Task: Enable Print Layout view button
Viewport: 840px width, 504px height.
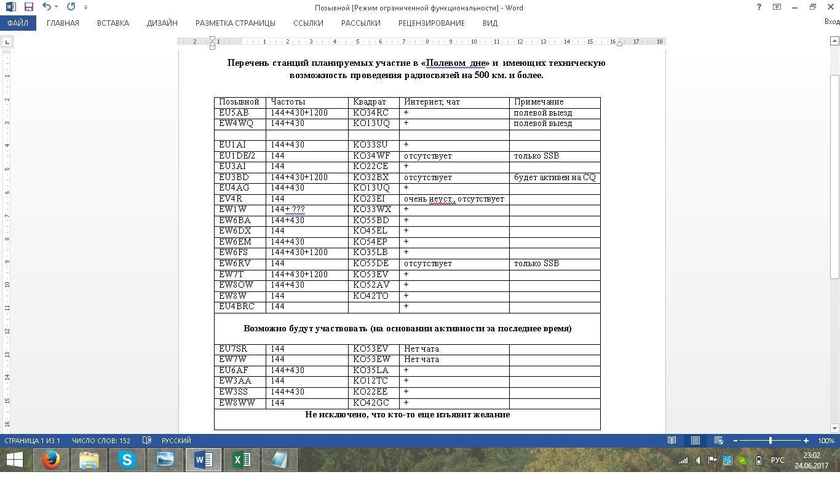Action: pos(695,441)
